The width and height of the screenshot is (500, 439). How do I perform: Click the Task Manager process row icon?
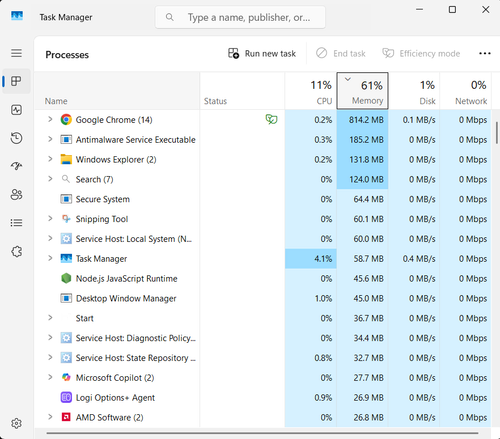point(66,258)
